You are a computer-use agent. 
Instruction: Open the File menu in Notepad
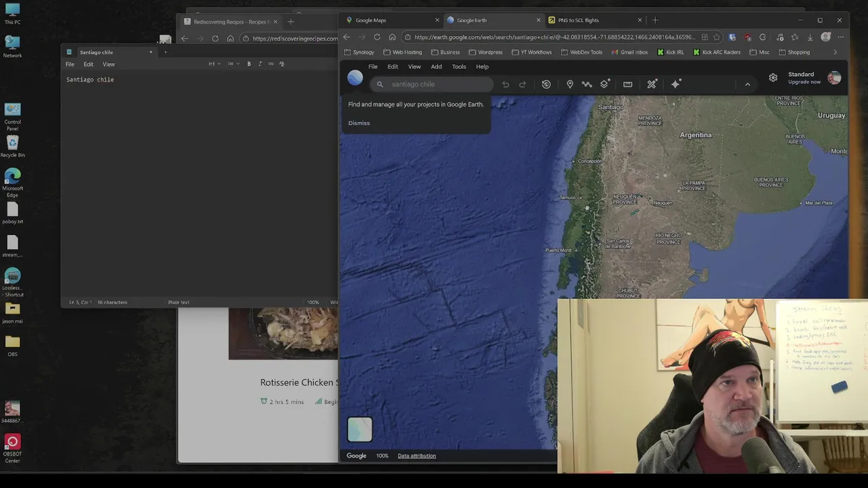tap(70, 64)
